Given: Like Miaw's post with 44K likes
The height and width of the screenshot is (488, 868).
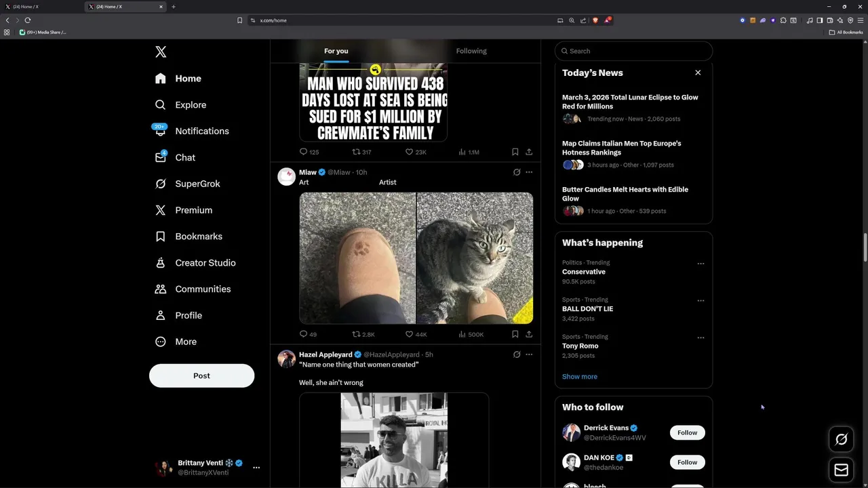Looking at the screenshot, I should point(409,334).
